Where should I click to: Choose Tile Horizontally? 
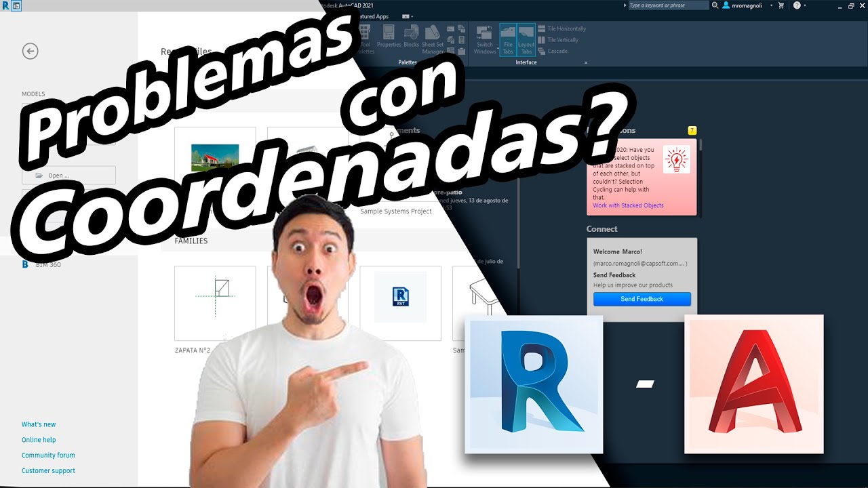pos(562,29)
